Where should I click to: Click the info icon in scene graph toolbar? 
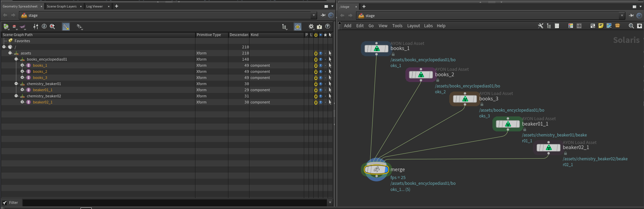44,27
